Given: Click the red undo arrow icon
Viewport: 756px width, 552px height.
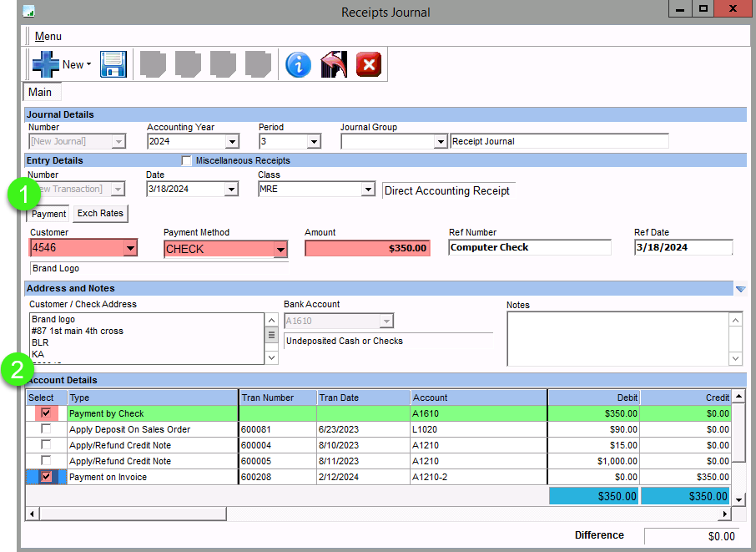Looking at the screenshot, I should 333,64.
